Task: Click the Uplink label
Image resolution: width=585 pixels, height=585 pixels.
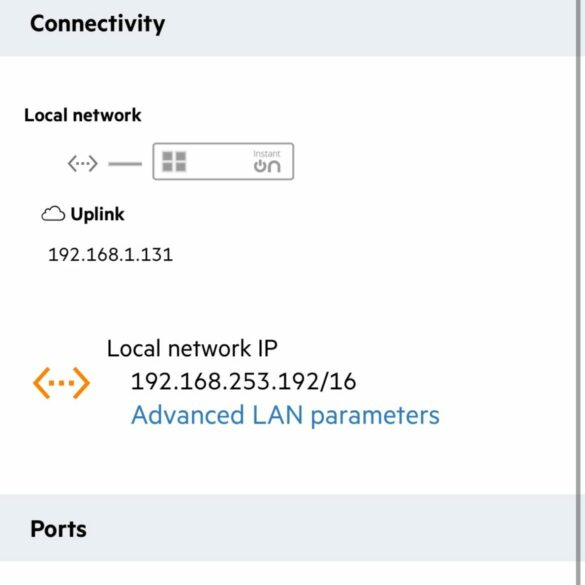Action: click(97, 215)
